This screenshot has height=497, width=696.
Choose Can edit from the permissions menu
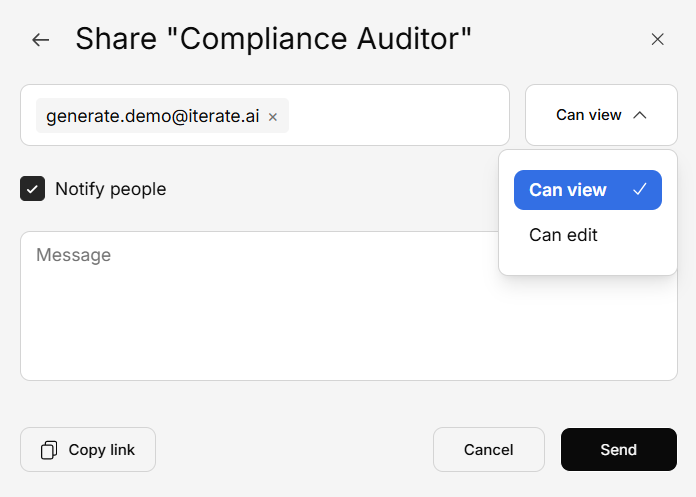[563, 235]
